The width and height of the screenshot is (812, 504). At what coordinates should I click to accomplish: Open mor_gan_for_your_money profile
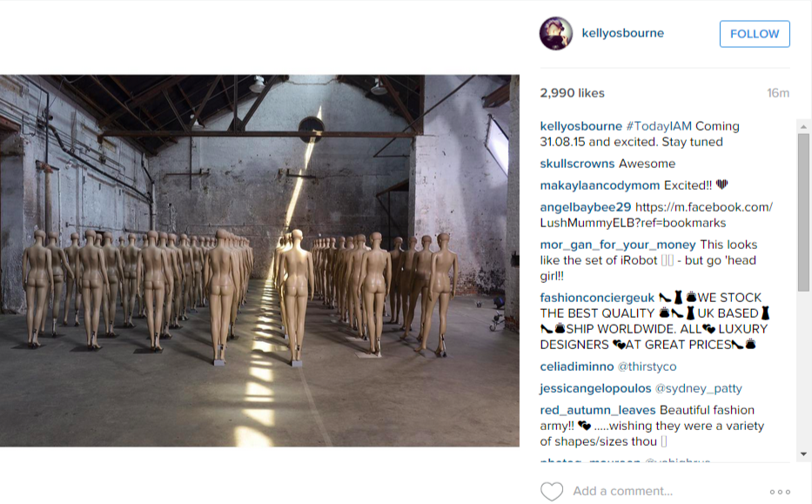[x=618, y=245]
